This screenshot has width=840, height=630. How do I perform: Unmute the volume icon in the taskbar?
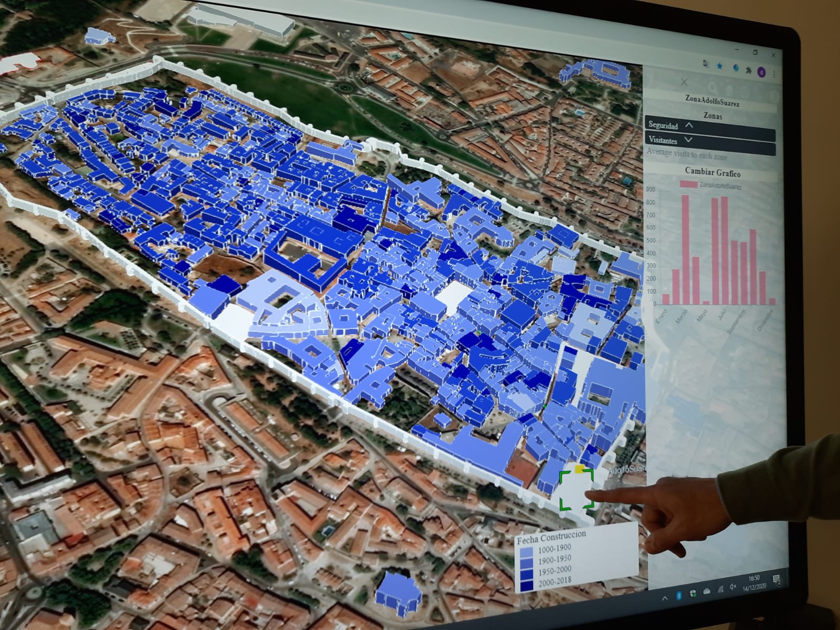733,587
